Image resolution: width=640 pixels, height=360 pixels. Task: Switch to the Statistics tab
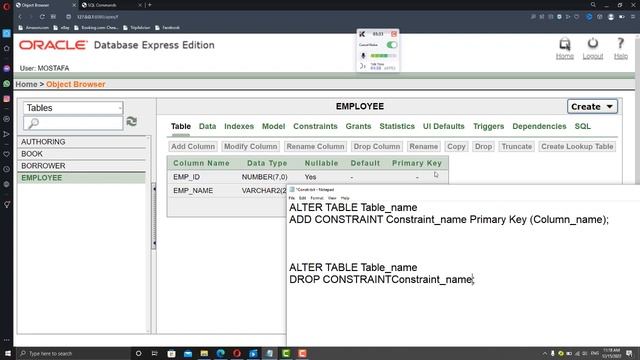click(397, 127)
